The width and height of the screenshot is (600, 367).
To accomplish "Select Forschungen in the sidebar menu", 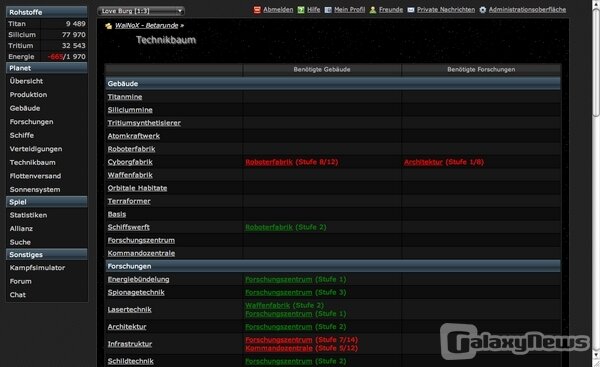I will point(31,122).
